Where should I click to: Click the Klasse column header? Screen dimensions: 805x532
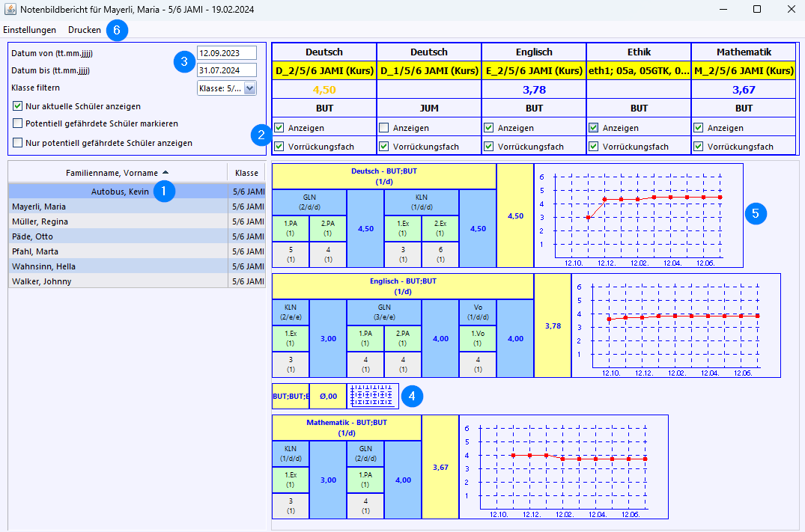(246, 173)
